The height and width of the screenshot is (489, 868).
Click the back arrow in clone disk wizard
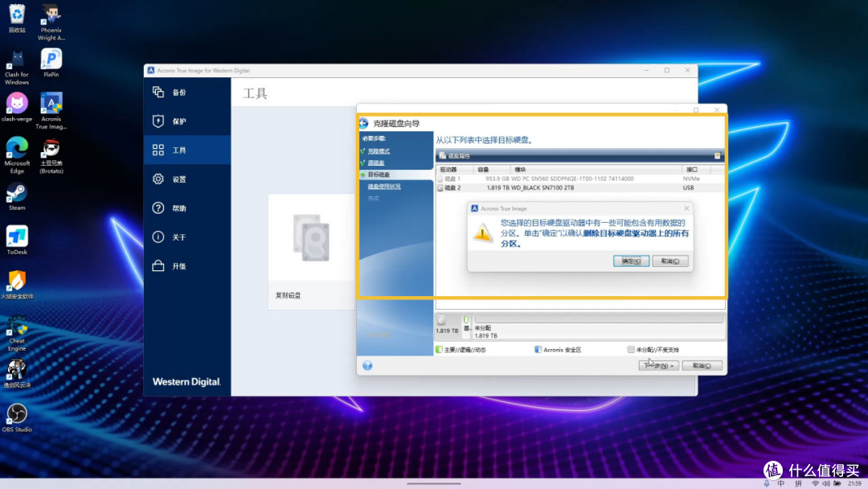coord(364,124)
